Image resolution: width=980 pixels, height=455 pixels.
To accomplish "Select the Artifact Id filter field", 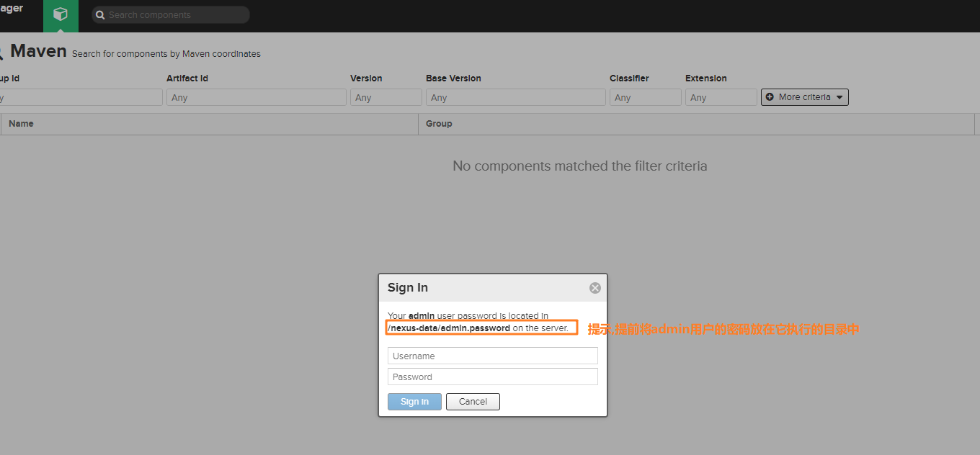I will click(256, 97).
